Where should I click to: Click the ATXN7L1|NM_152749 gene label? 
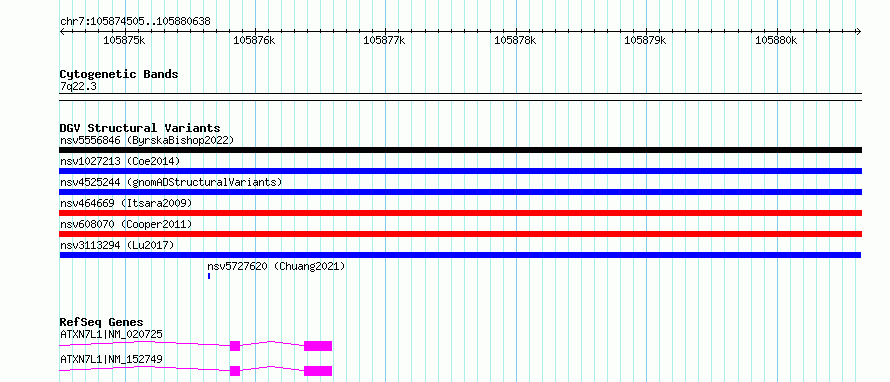[111, 359]
